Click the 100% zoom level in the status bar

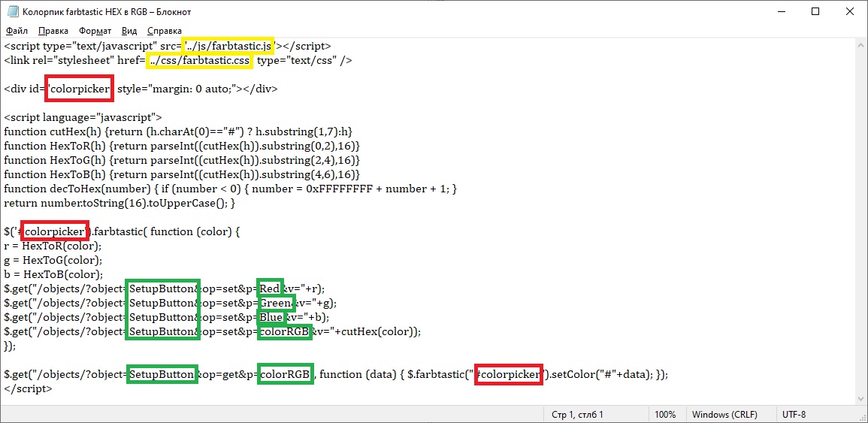664,414
